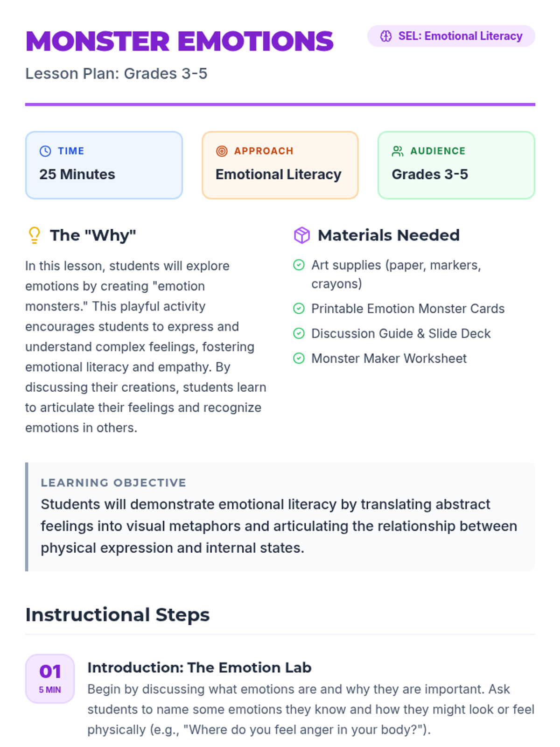
Task: Click the MONSTER EMOTIONS title
Action: pos(180,42)
